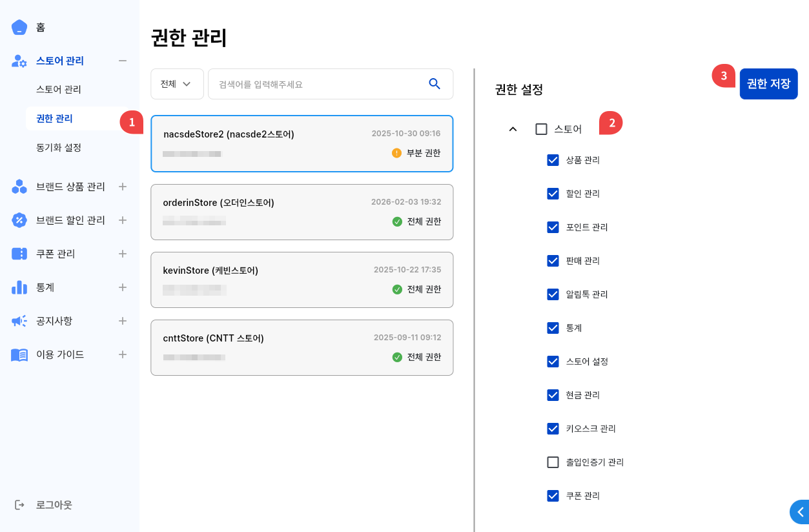Open 이용 가이드 menu label
This screenshot has height=532, width=809.
[60, 354]
